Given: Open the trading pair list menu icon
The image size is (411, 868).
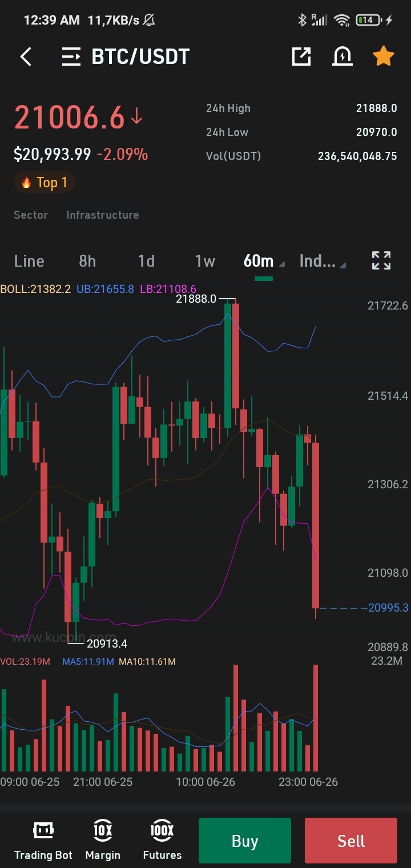Looking at the screenshot, I should tap(71, 57).
